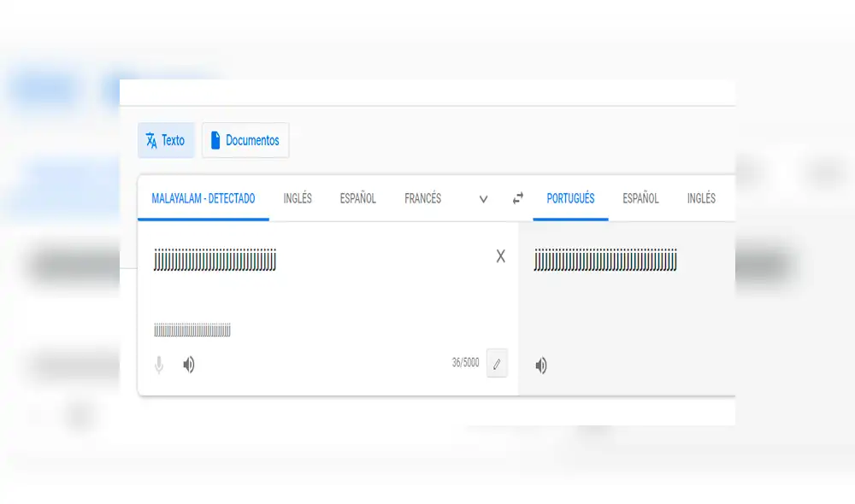Set target language to Inglés
This screenshot has width=855, height=504.
[x=701, y=198]
